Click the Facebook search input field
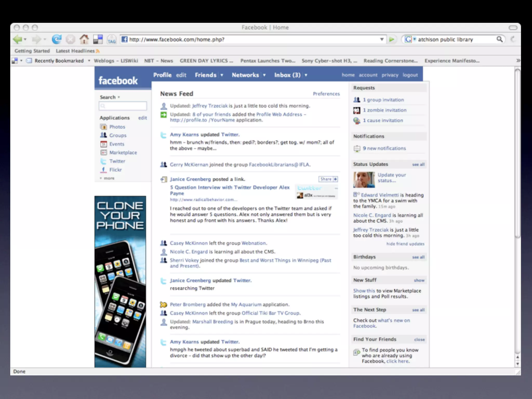532x399 pixels. pos(123,106)
